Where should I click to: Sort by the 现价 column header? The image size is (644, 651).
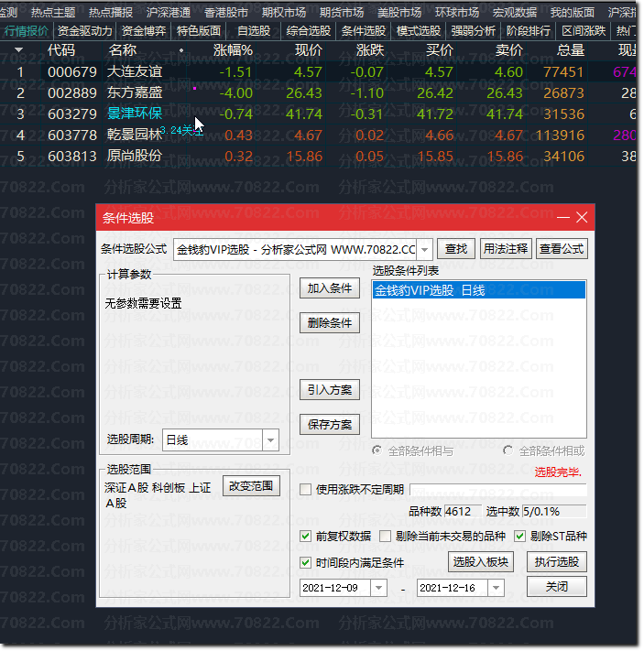click(x=309, y=50)
